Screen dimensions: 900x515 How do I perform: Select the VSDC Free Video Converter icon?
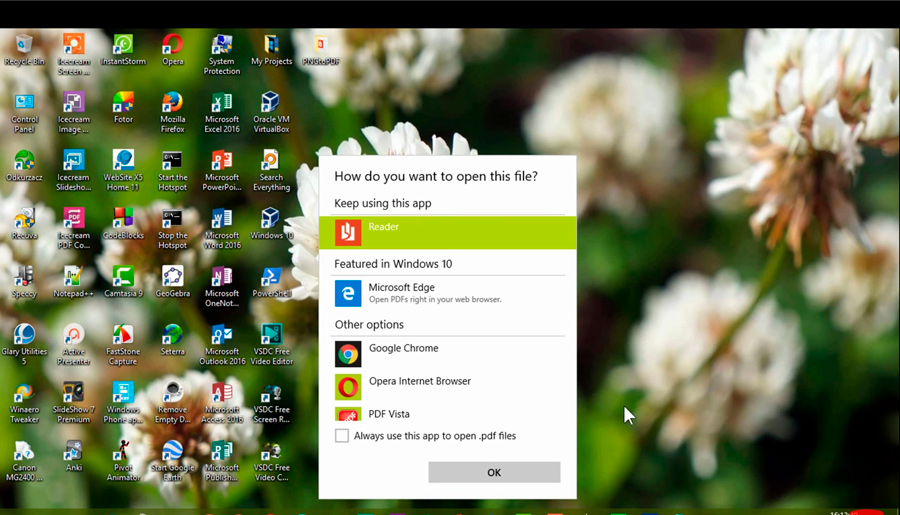271,461
